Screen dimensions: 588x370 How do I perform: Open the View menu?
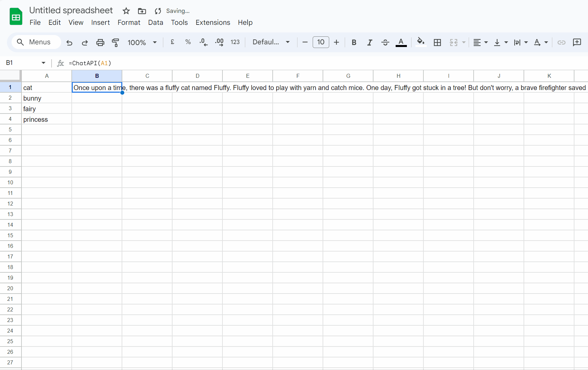76,23
